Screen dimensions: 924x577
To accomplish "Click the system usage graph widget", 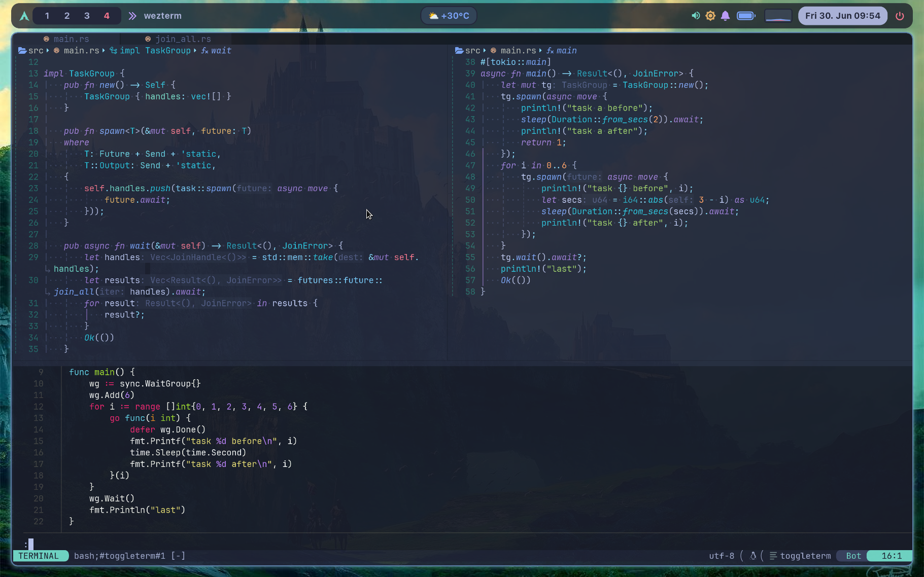I will pos(778,16).
